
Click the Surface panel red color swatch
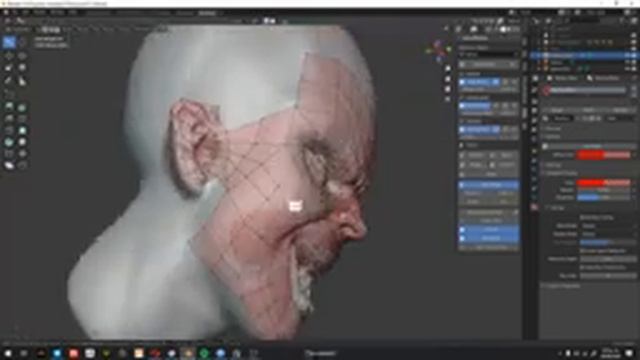(x=604, y=155)
